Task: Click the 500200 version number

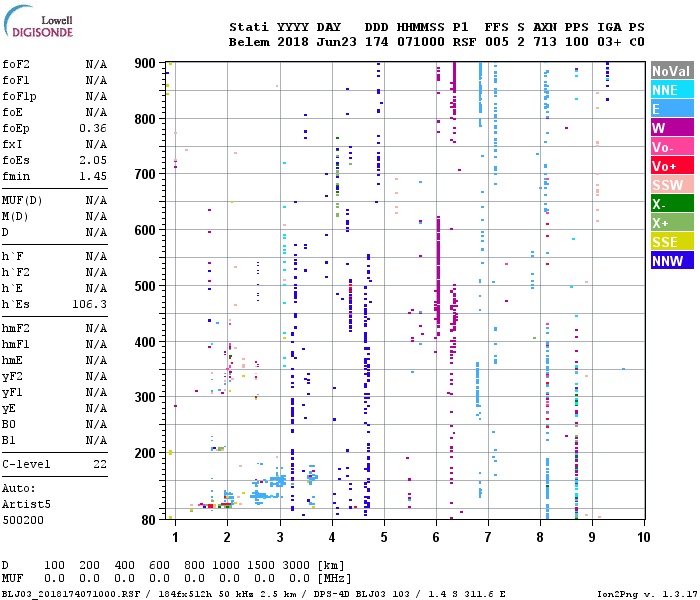Action: (x=23, y=521)
